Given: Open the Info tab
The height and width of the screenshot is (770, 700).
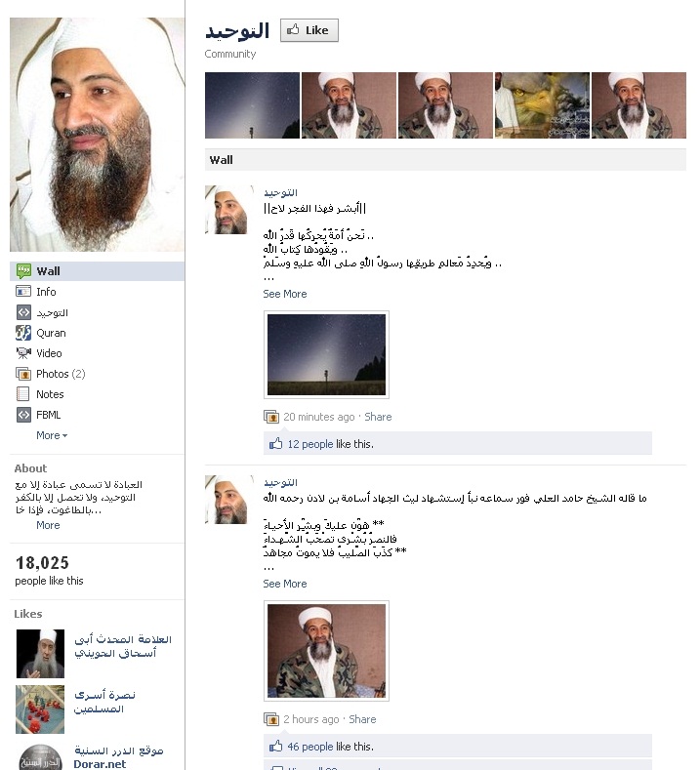Looking at the screenshot, I should coord(46,292).
